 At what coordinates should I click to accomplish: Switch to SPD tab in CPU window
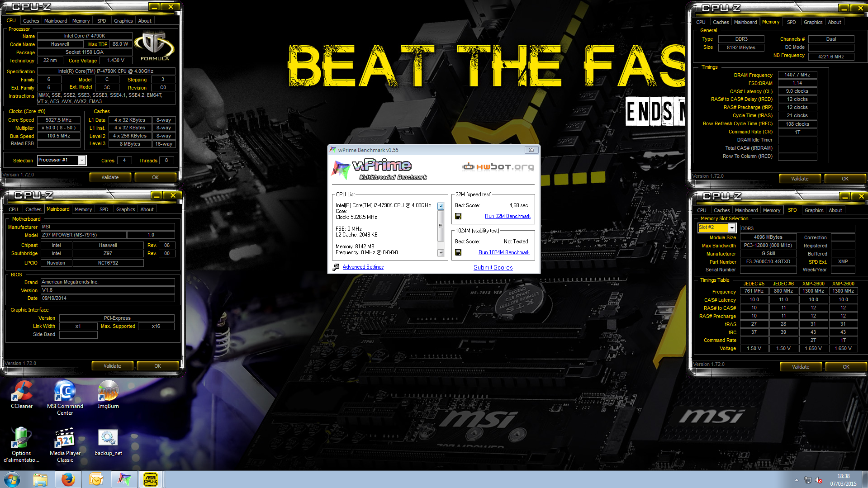(x=102, y=21)
